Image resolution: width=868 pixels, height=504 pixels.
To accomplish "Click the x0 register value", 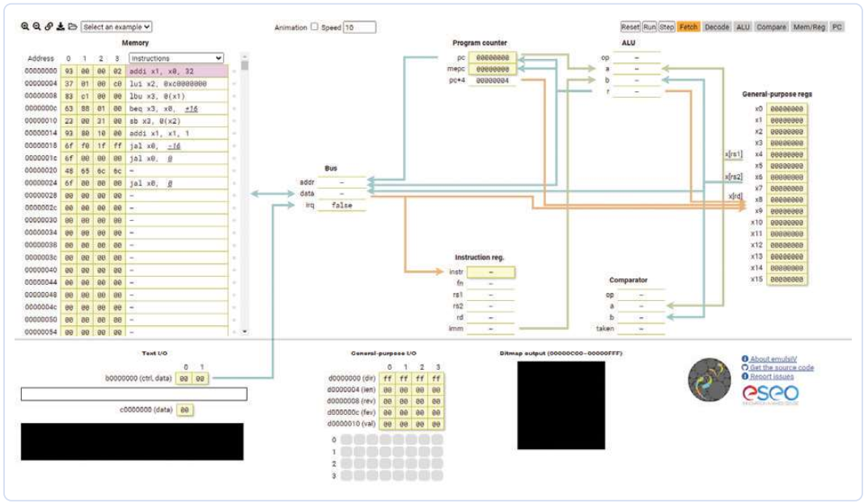I will pos(786,109).
